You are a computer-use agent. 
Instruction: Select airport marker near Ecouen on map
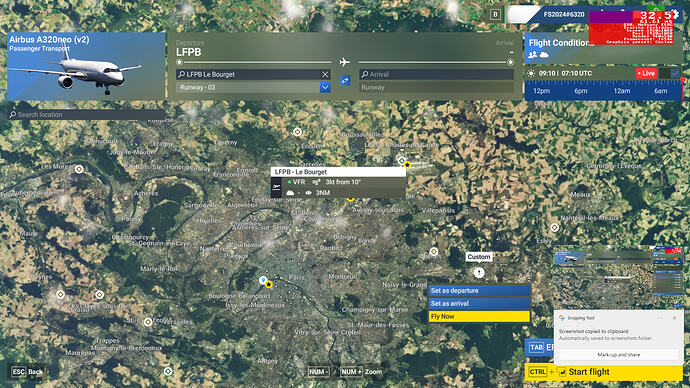(x=297, y=132)
